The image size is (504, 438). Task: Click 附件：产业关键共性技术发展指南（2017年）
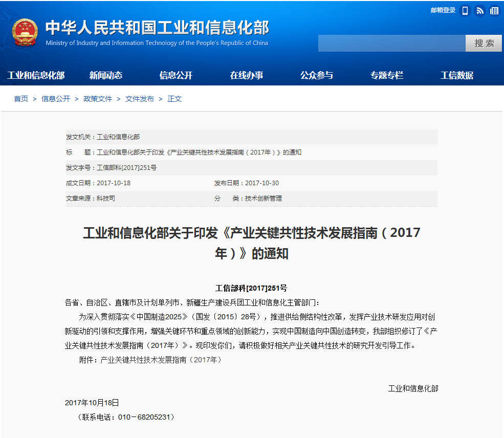click(x=151, y=360)
